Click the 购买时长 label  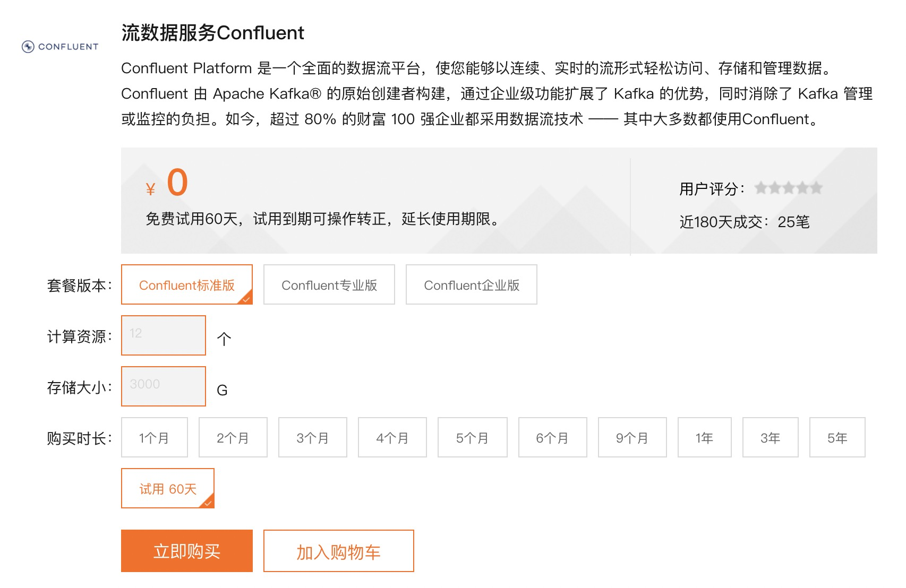pos(80,438)
